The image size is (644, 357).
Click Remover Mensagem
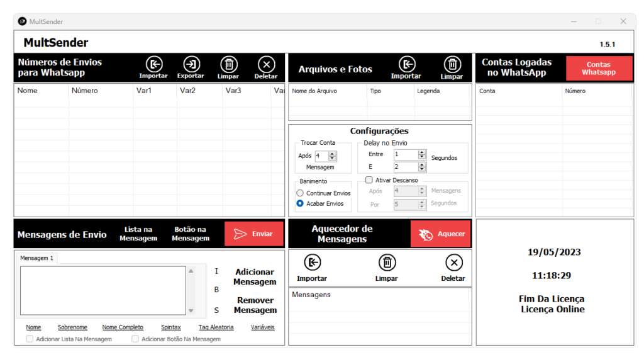pos(255,305)
